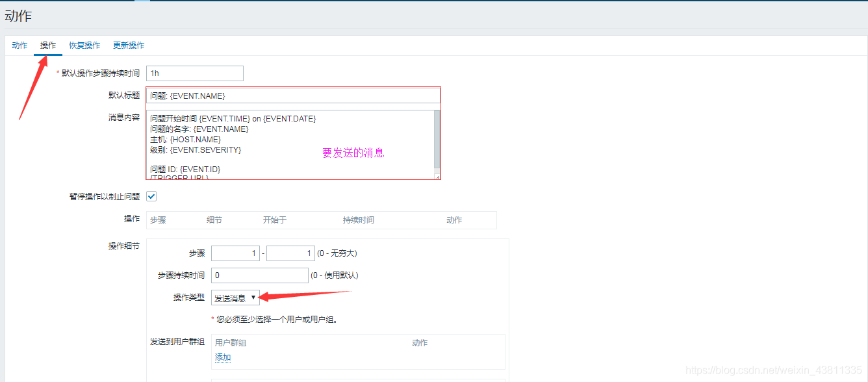Toggle the 暂停操作以制止问题 checkbox

tap(151, 196)
